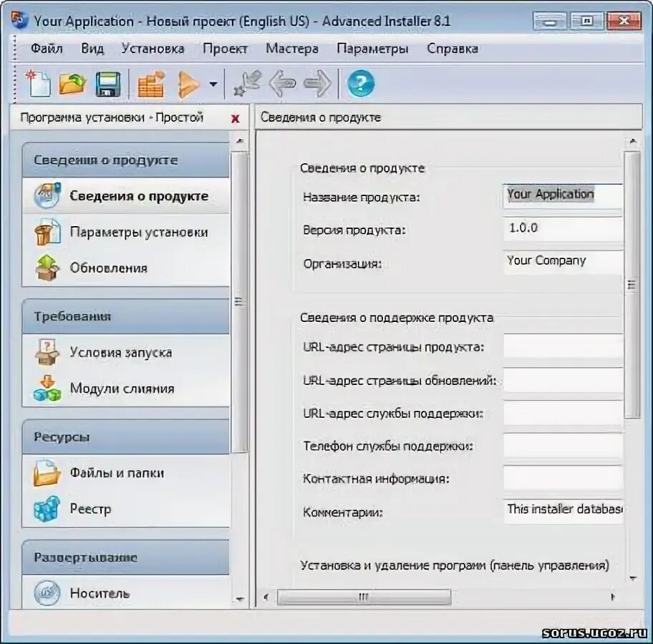Run the project with the play icon
The image size is (653, 644).
pos(188,84)
